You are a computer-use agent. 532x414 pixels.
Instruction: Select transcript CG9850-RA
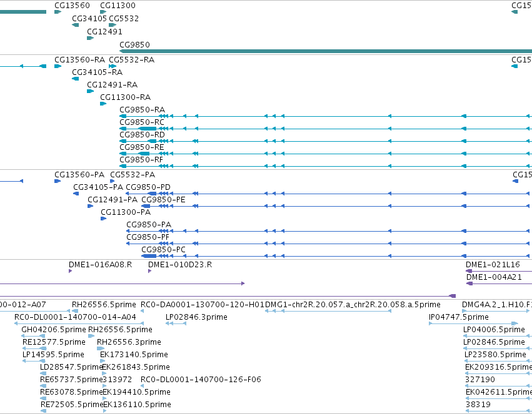tap(142, 110)
